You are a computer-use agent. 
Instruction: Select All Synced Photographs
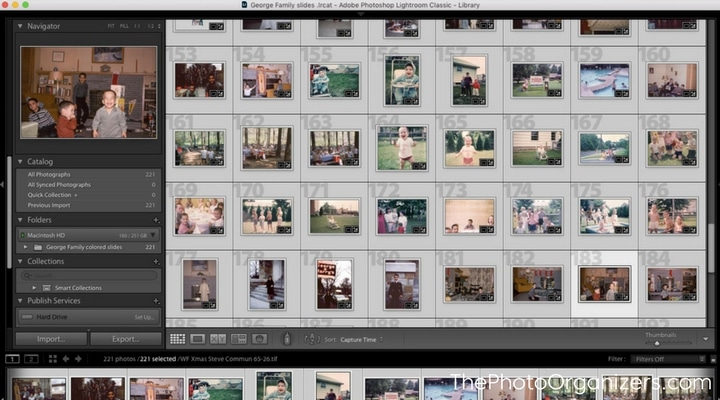click(x=90, y=185)
